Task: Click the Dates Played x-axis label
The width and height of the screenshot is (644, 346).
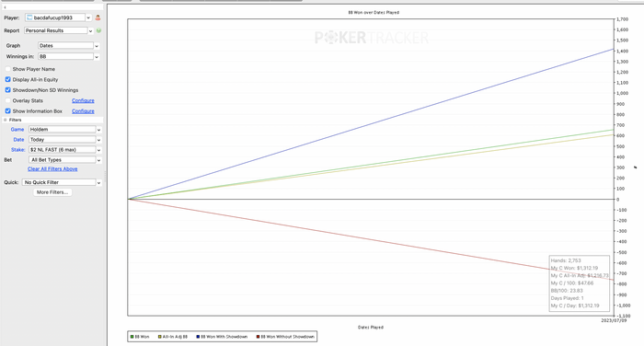Action: pyautogui.click(x=371, y=328)
